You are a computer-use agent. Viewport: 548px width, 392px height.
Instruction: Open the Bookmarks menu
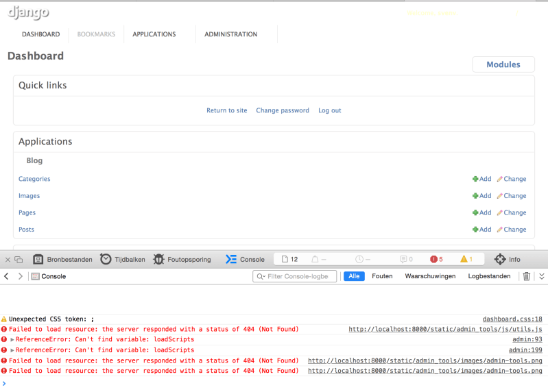[96, 34]
